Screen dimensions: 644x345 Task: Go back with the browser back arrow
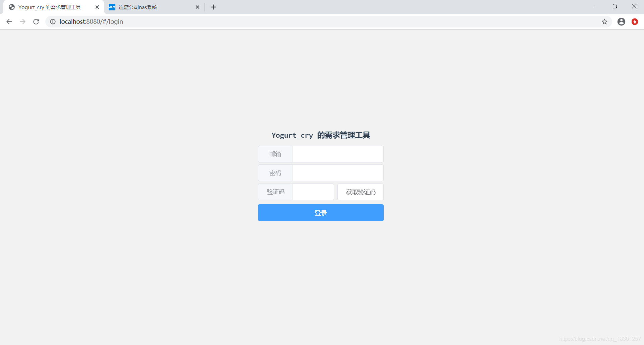[x=9, y=22]
